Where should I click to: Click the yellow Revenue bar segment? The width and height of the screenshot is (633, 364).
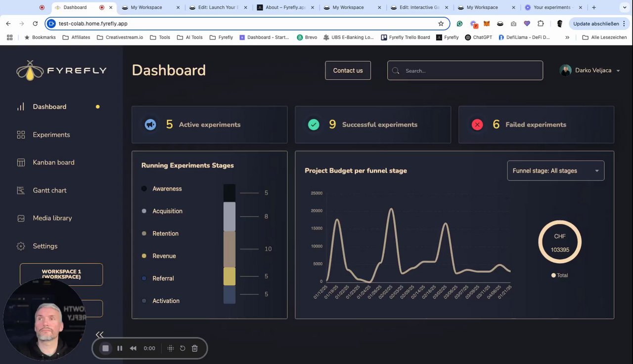(x=229, y=276)
